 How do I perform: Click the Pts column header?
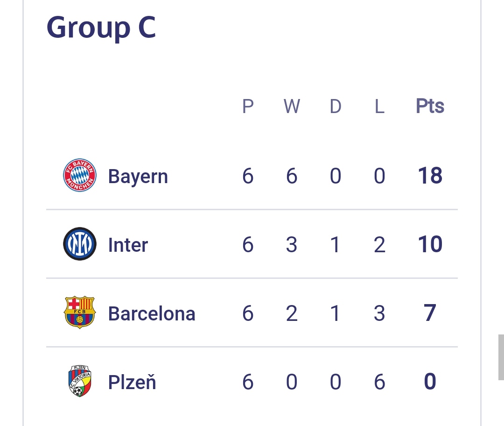coord(430,106)
